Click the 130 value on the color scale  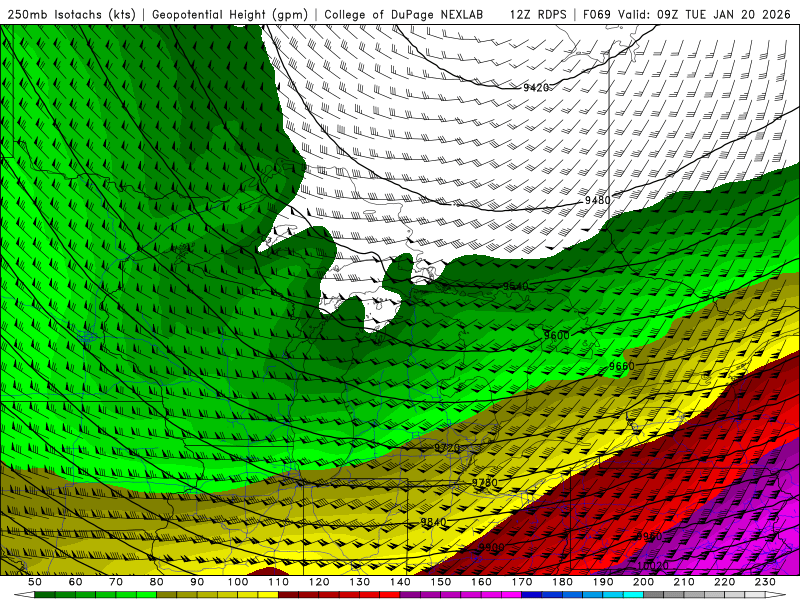[359, 582]
